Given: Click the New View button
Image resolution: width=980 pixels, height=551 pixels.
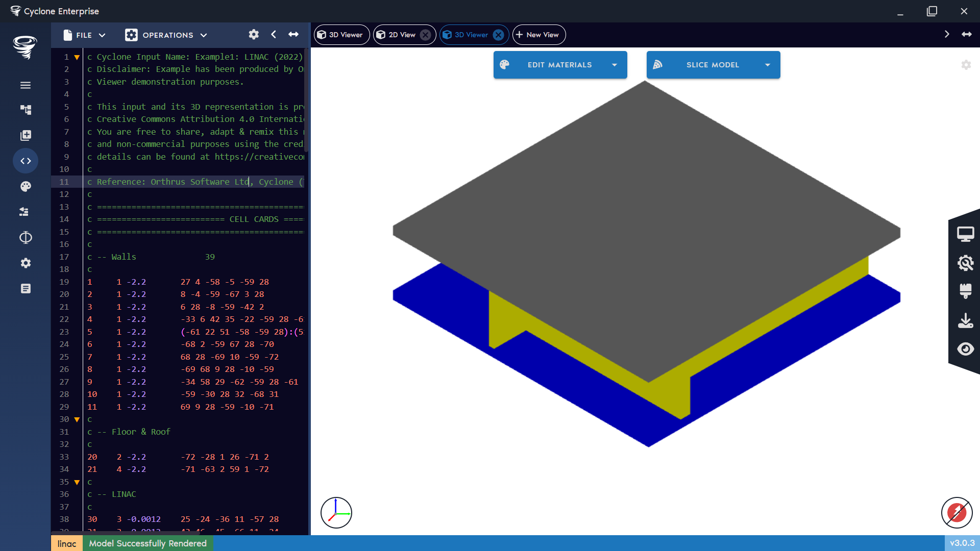Looking at the screenshot, I should pyautogui.click(x=538, y=35).
